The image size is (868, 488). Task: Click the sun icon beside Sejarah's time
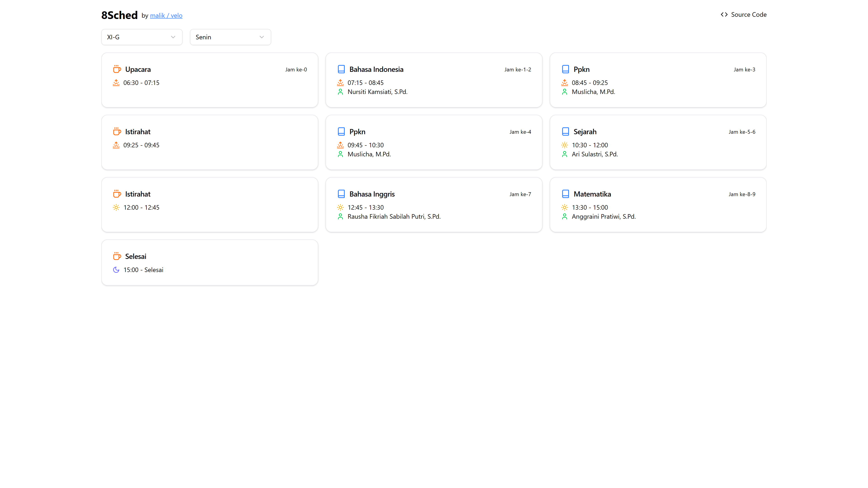565,145
